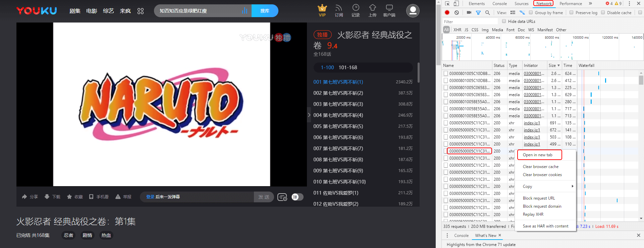The width and height of the screenshot is (644, 248).
Task: Toggle the DevTools device toolbar icon
Action: [x=456, y=3]
